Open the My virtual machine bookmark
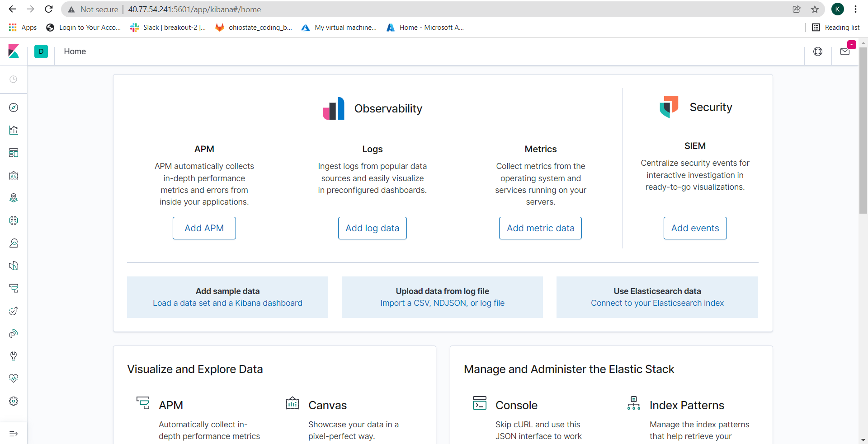This screenshot has width=868, height=444. pos(339,28)
